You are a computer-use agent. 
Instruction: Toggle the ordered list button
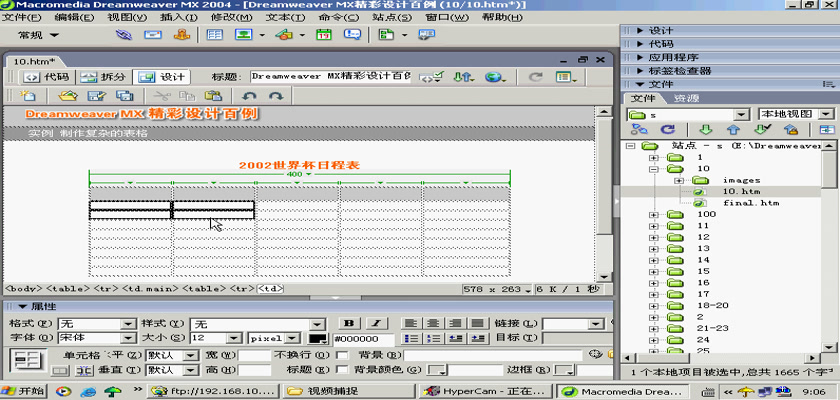[x=433, y=338]
